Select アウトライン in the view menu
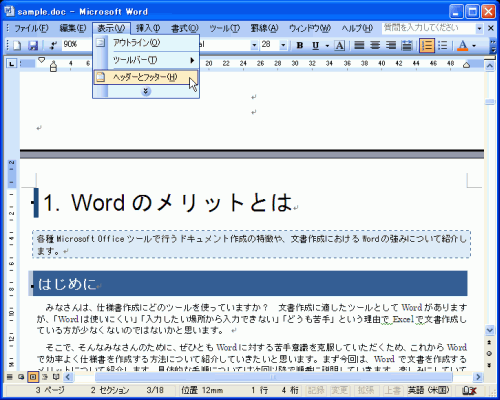 [146, 43]
